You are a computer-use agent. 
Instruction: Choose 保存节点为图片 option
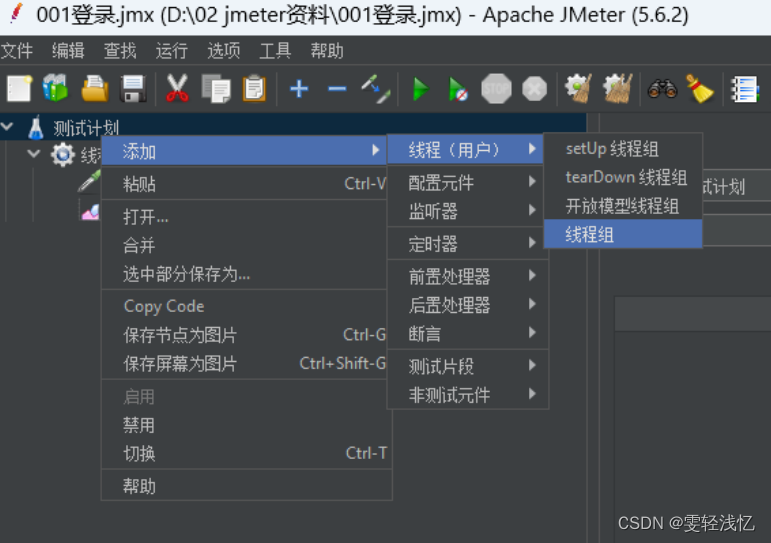(244, 335)
